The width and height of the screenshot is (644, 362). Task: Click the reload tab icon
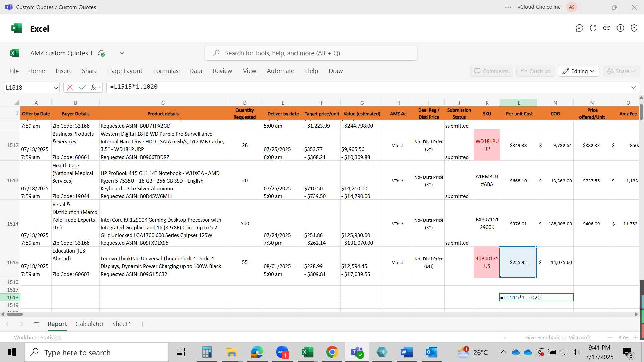(593, 28)
